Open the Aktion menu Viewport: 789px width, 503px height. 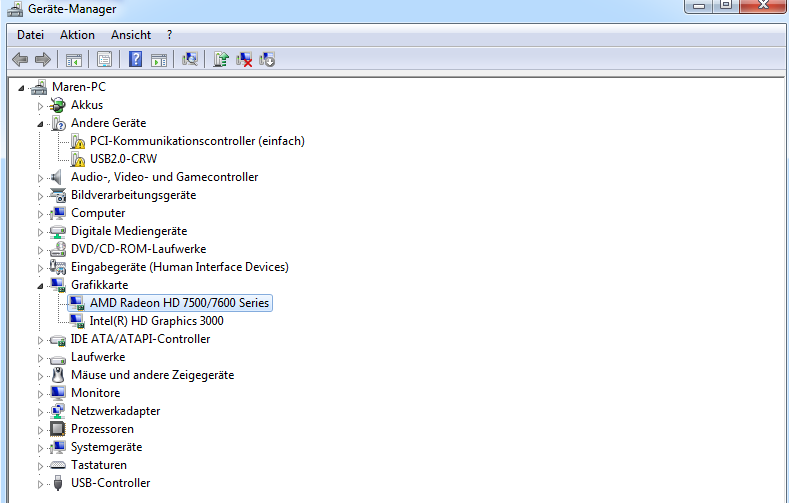click(77, 35)
